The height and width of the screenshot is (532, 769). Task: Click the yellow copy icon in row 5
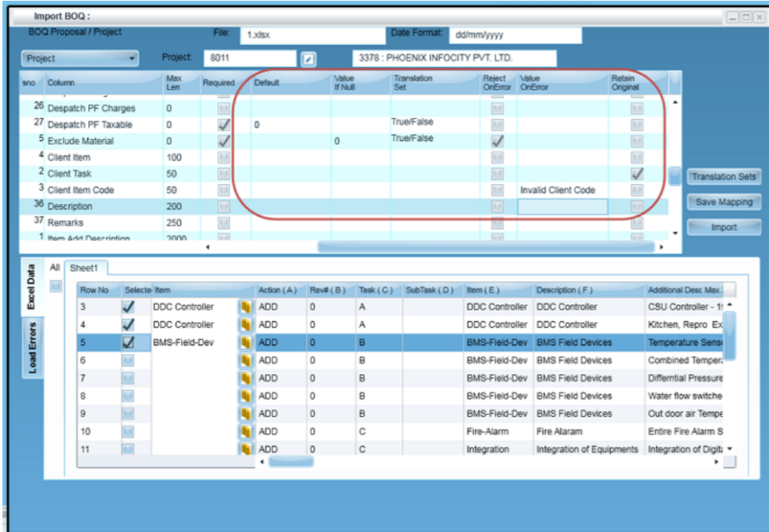246,343
